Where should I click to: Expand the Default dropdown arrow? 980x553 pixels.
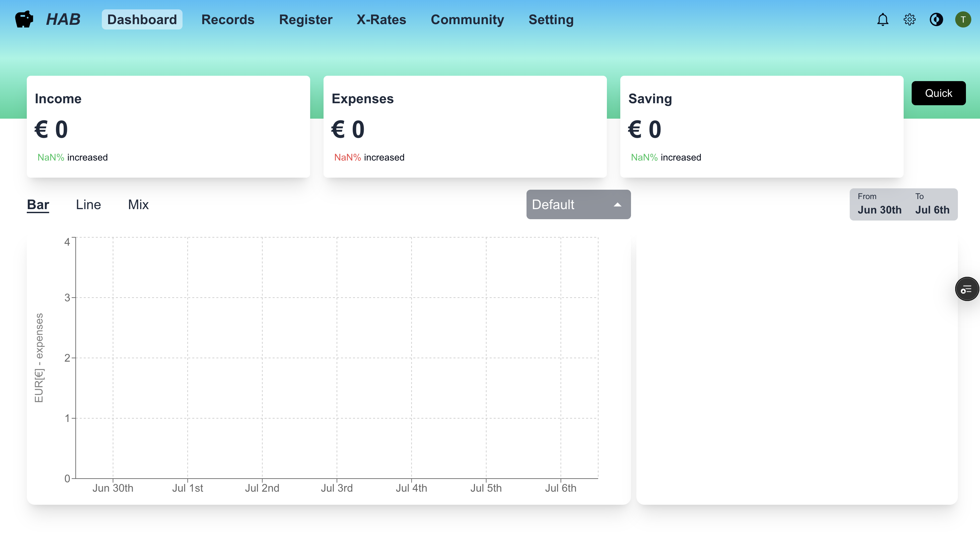pyautogui.click(x=618, y=204)
